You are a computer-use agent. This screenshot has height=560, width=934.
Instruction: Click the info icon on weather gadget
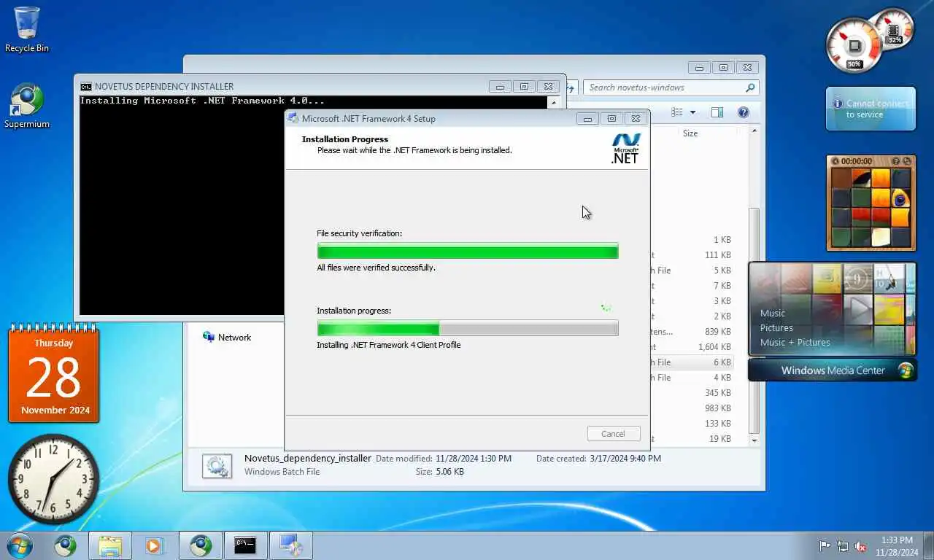click(838, 104)
